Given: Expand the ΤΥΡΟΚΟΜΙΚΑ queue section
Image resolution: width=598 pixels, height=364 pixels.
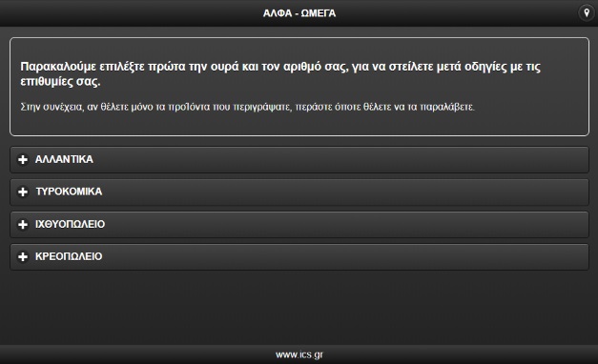Looking at the screenshot, I should pyautogui.click(x=299, y=192).
